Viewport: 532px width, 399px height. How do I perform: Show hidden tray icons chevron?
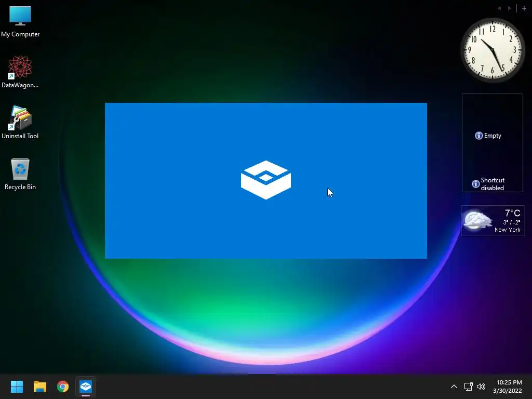[x=454, y=387]
